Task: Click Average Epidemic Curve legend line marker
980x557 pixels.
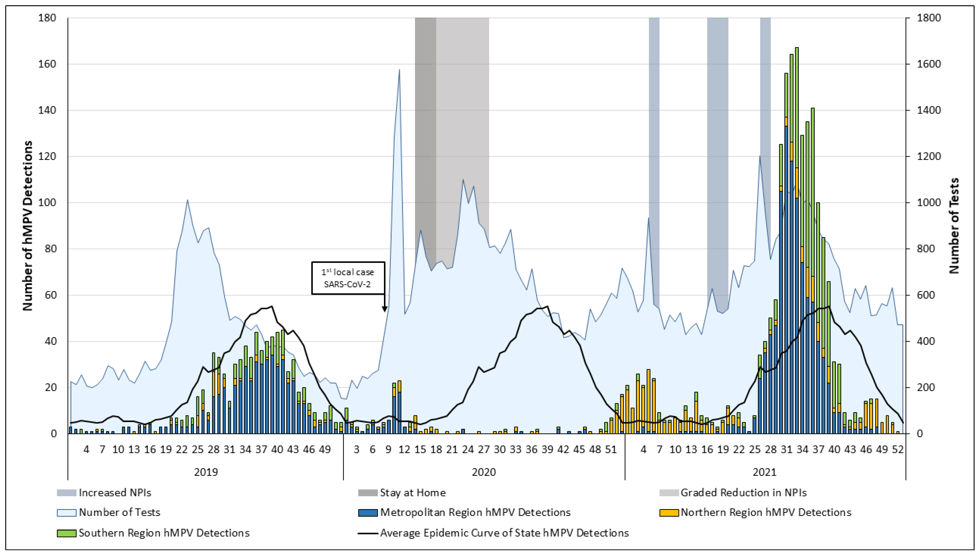Action: 368,533
